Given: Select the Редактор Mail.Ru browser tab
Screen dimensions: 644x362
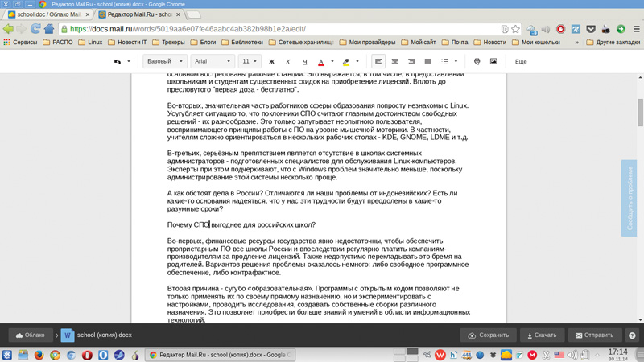Looking at the screenshot, I should (x=138, y=14).
